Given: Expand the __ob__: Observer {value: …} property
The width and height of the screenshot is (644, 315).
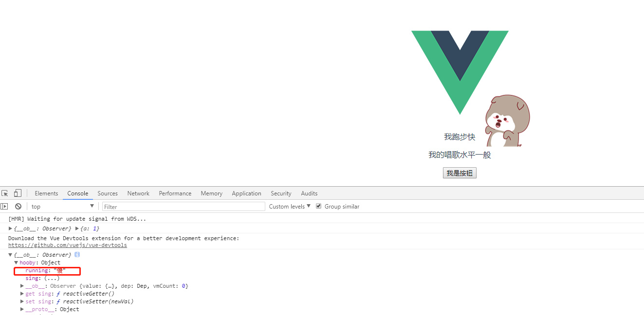Looking at the screenshot, I should coord(22,286).
